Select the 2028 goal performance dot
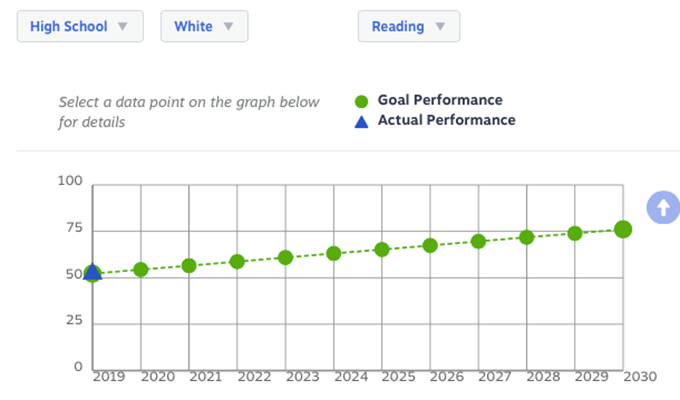Image resolution: width=680 pixels, height=400 pixels. 526,237
